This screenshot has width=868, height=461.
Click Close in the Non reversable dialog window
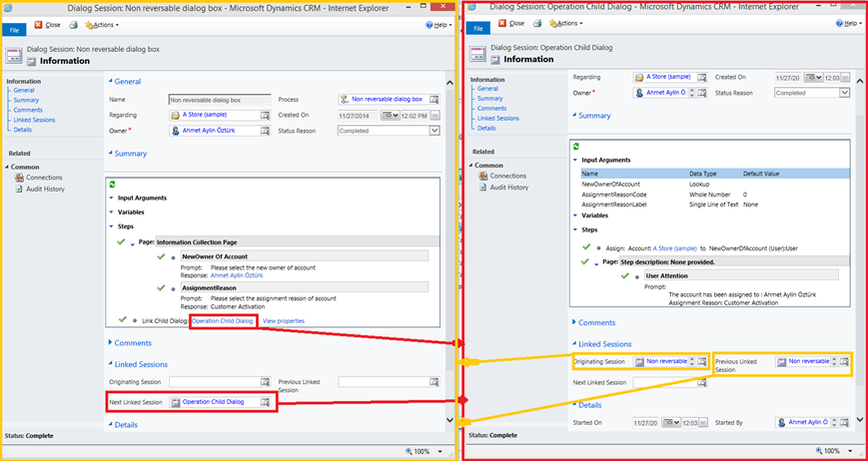coord(48,25)
